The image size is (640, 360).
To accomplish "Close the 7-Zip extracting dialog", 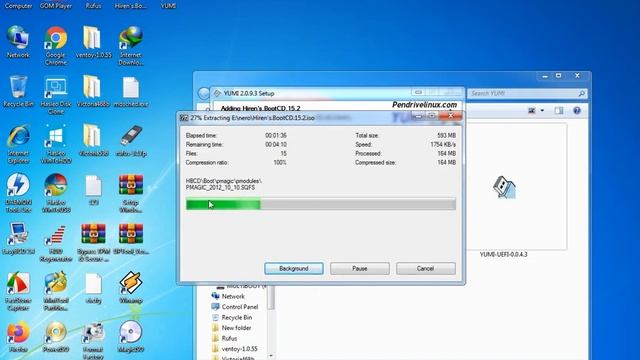I will tap(451, 116).
